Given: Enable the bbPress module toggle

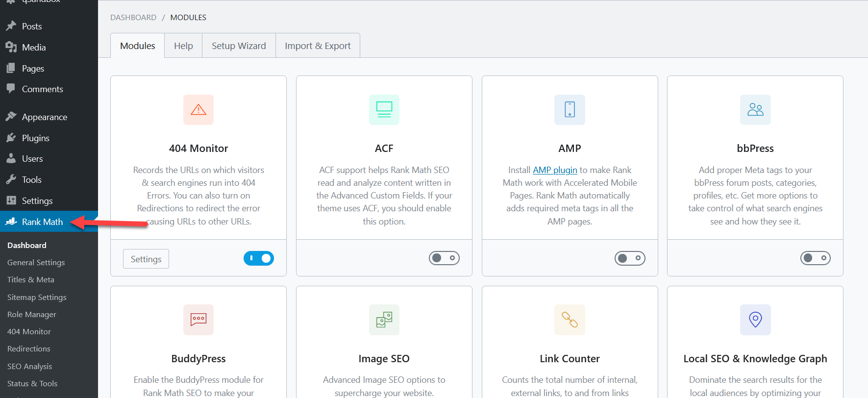Looking at the screenshot, I should (816, 258).
